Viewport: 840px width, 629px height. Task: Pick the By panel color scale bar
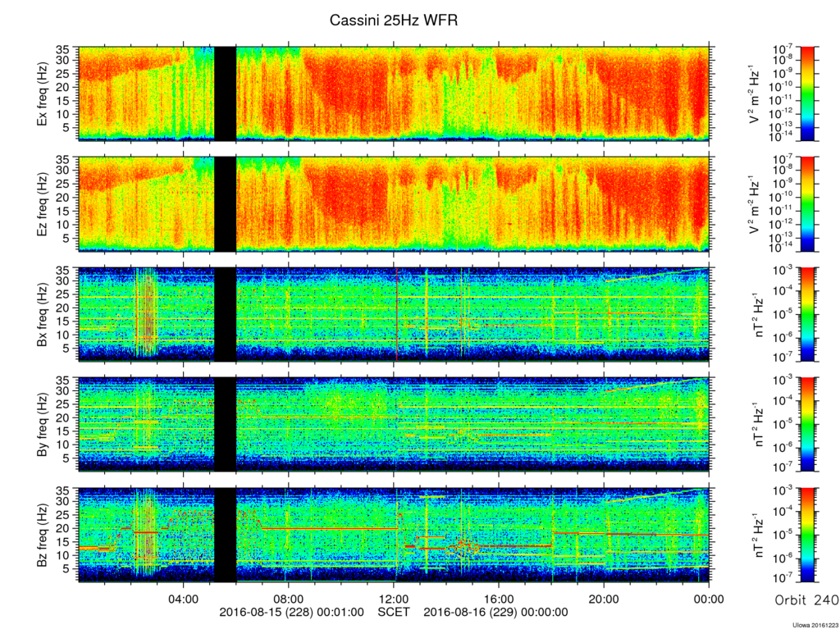point(807,424)
